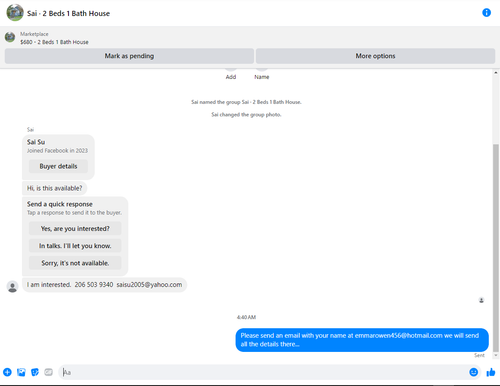Viewport: 500px width, 386px height.
Task: Click the group photo in chat header
Action: click(x=15, y=13)
